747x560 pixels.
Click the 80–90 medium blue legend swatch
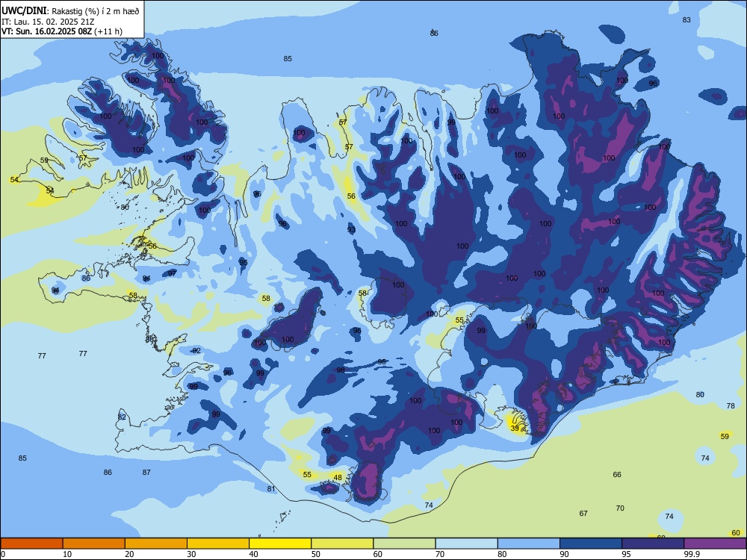tap(528, 544)
